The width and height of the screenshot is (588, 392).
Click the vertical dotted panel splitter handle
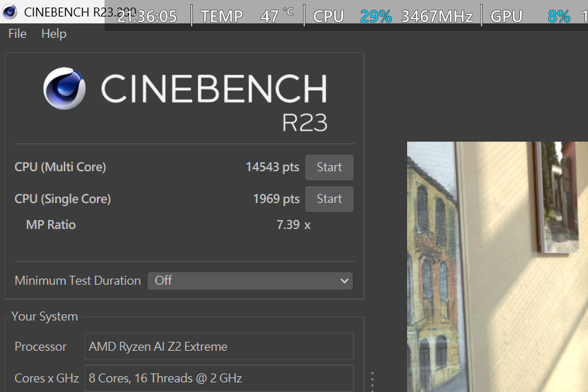click(x=372, y=380)
